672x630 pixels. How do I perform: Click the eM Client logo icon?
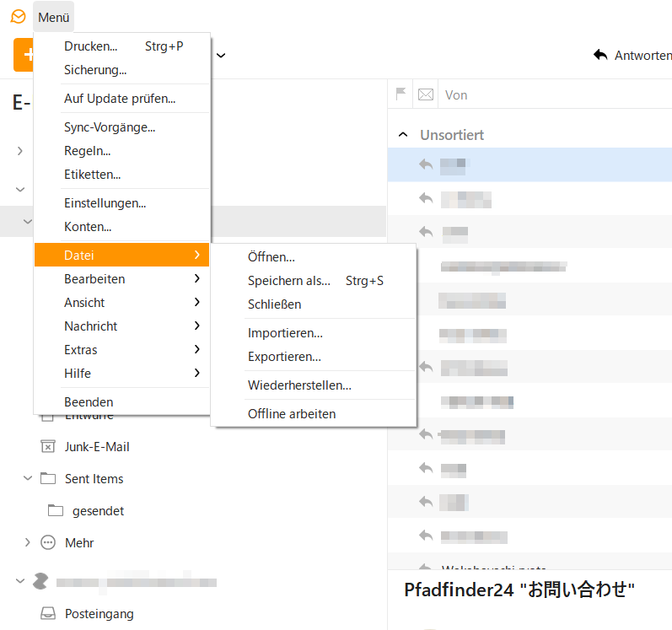pos(17,17)
